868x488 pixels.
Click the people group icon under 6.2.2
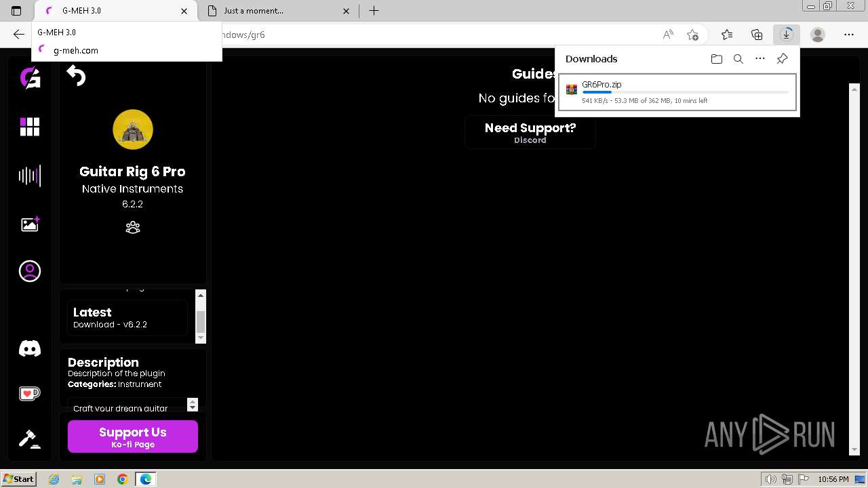coord(133,228)
